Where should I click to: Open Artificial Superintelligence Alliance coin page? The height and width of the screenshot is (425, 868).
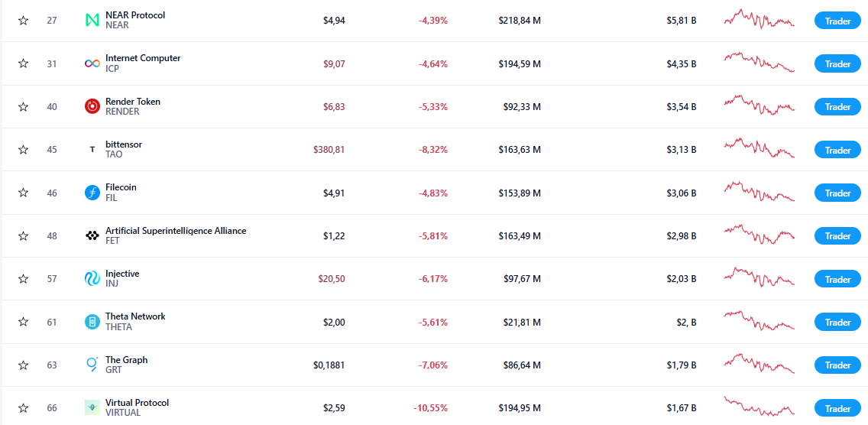(176, 231)
